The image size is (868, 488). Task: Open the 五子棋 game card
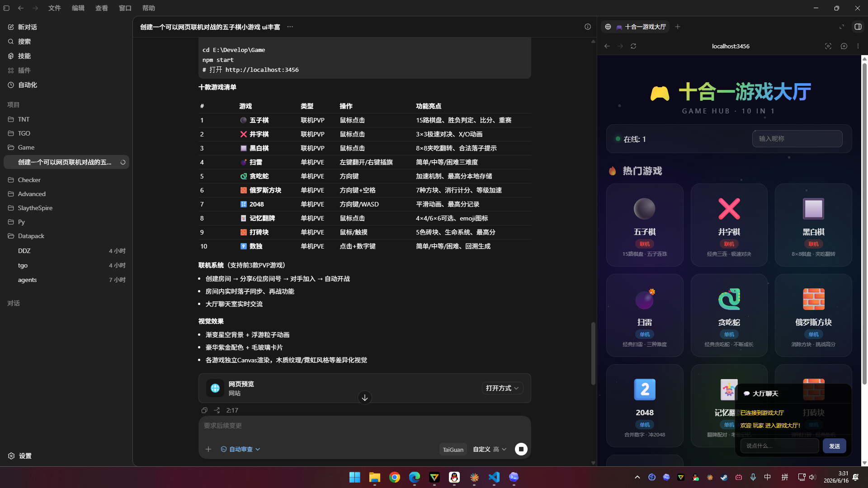point(645,225)
